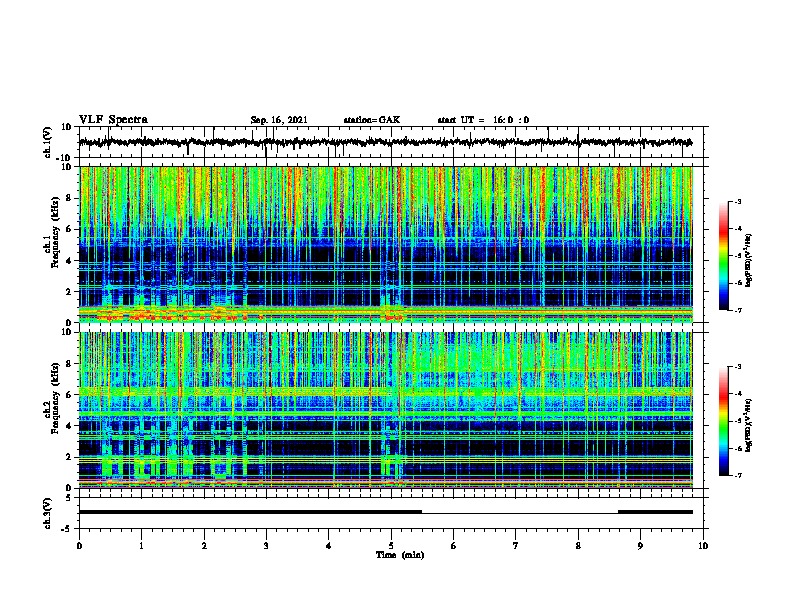792x612 pixels.
Task: Click the ch.1 Frequency (kHz) axis label
Action: tap(52, 233)
